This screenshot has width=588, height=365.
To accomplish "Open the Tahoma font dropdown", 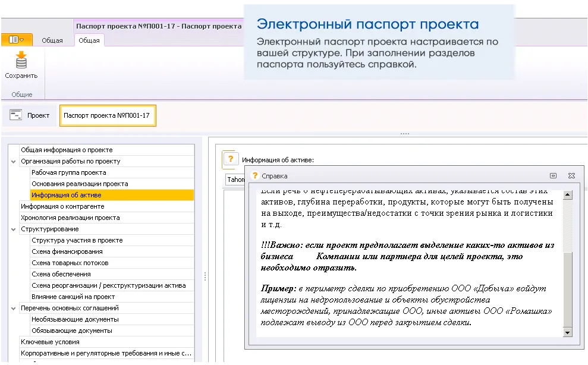I will tap(237, 180).
